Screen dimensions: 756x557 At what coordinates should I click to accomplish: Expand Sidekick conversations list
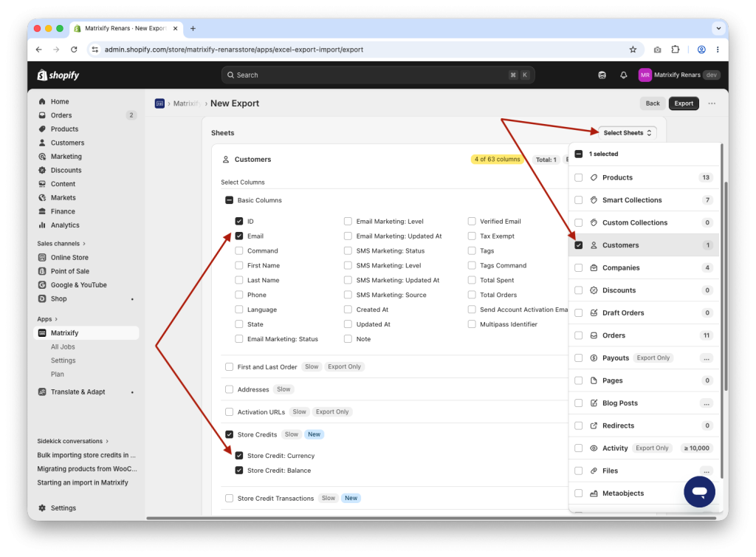(73, 441)
